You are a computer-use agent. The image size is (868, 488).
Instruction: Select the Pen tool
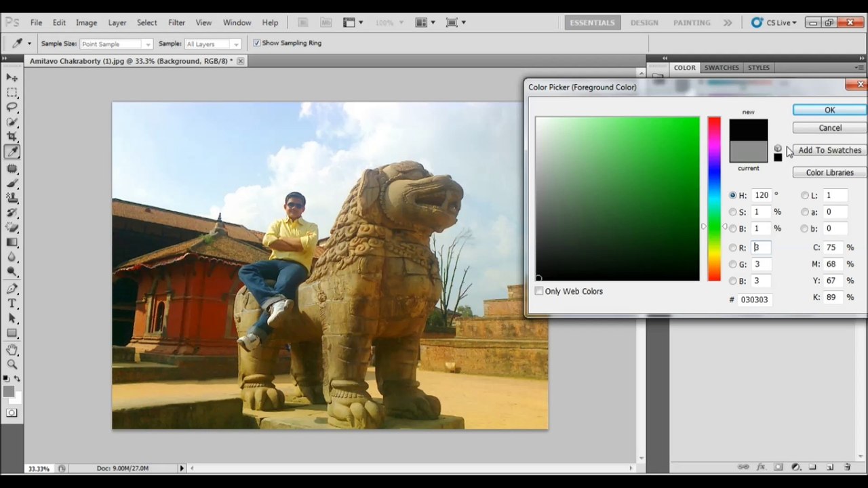(12, 289)
